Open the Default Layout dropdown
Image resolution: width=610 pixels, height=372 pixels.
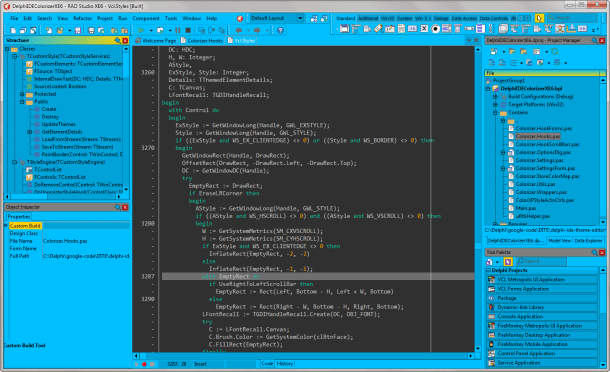pyautogui.click(x=300, y=18)
